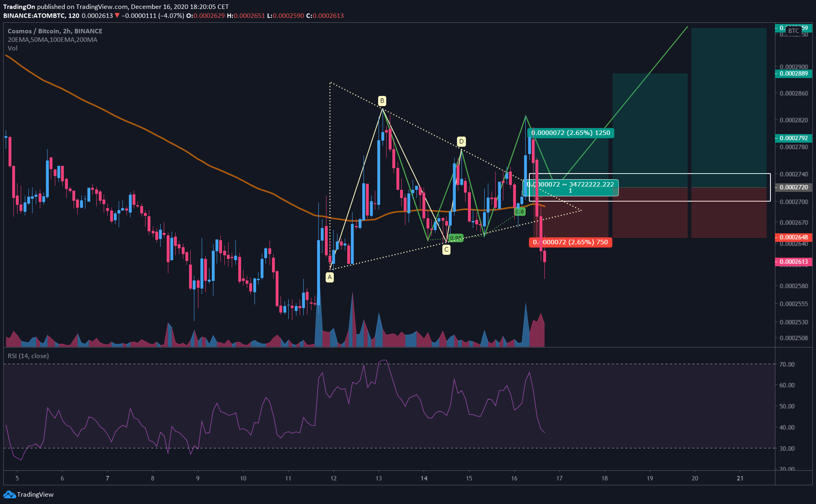Click the green 0.6 ratio label
The height and width of the screenshot is (504, 816).
(520, 211)
